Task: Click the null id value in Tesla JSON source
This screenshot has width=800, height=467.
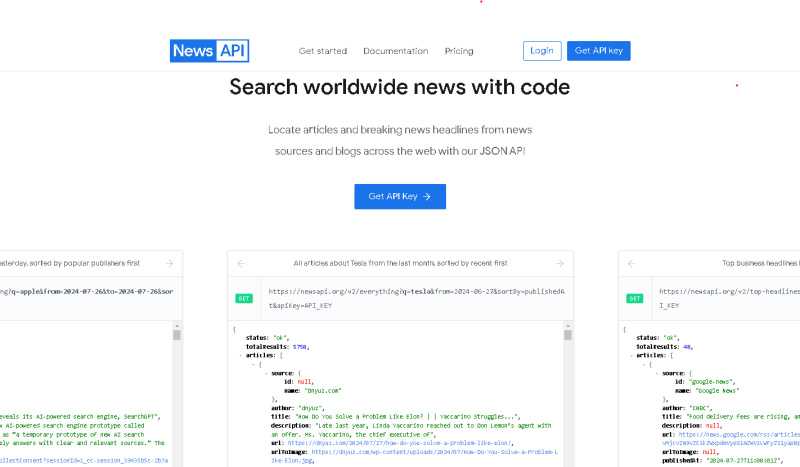Action: coord(305,382)
